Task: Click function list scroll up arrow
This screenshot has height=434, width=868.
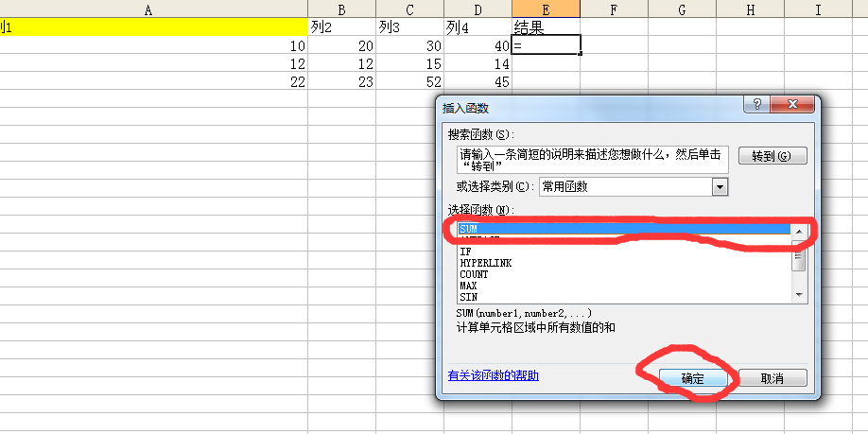Action: click(x=799, y=231)
